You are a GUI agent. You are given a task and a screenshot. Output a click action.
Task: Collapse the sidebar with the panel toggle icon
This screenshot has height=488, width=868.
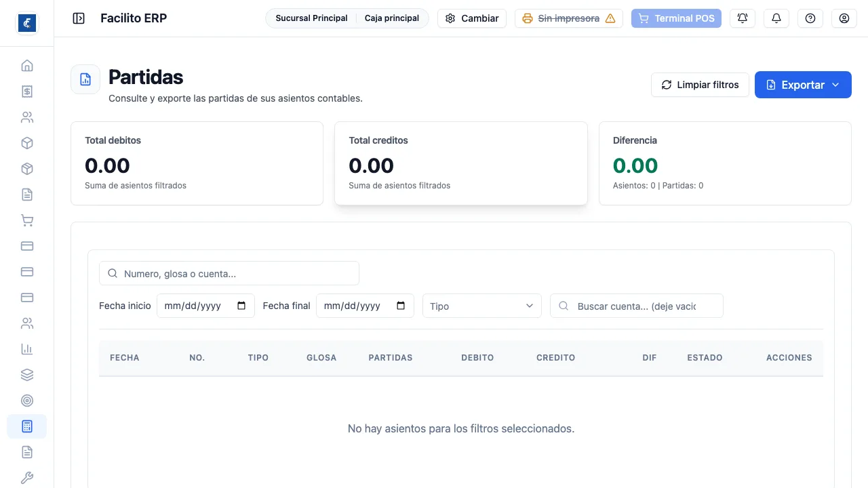(79, 18)
